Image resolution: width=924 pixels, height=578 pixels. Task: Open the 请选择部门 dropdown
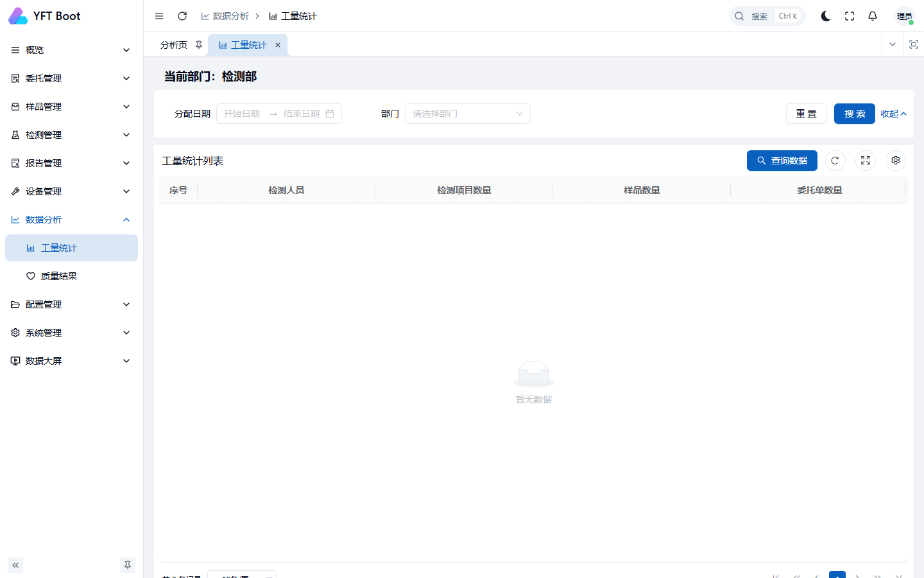(468, 114)
